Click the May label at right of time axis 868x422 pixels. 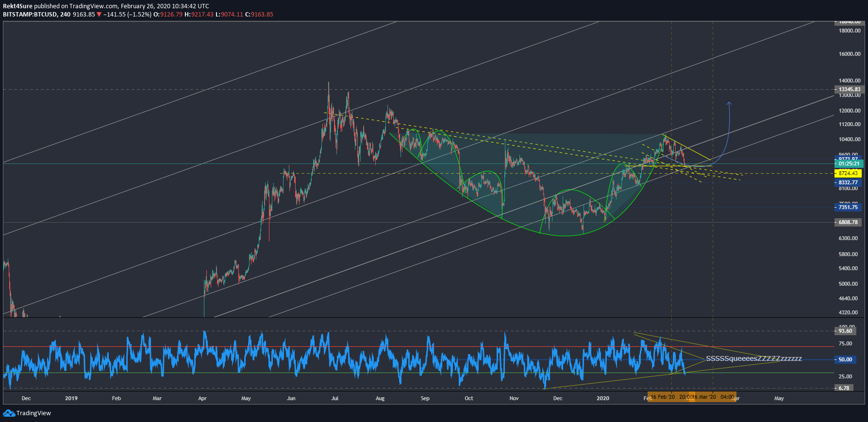pyautogui.click(x=779, y=398)
